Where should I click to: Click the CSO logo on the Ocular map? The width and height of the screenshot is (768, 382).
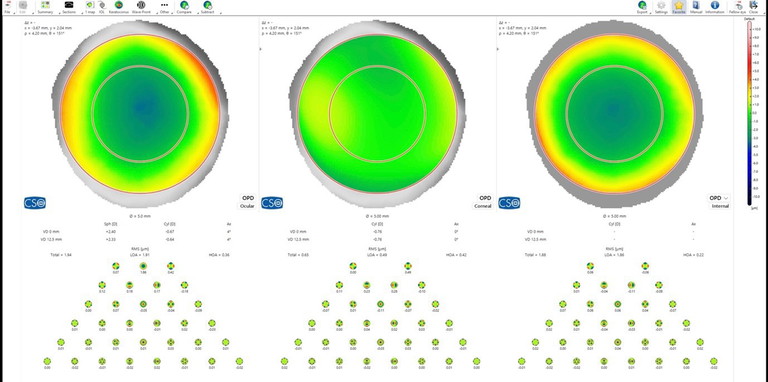(x=35, y=203)
